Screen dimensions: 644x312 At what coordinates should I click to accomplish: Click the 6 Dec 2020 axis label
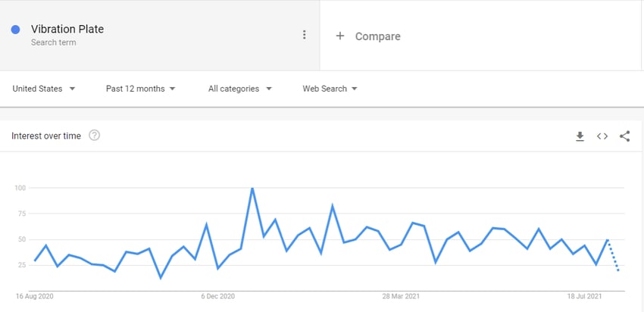(217, 296)
